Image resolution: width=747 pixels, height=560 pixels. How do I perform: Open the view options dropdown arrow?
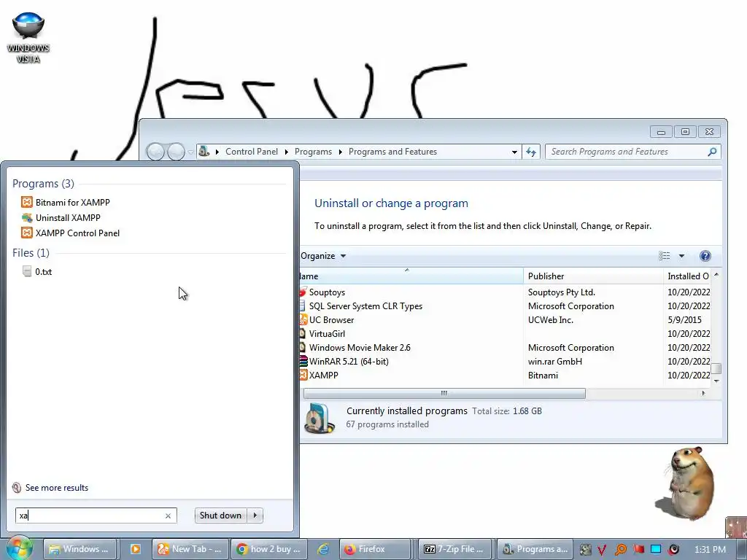coord(681,256)
